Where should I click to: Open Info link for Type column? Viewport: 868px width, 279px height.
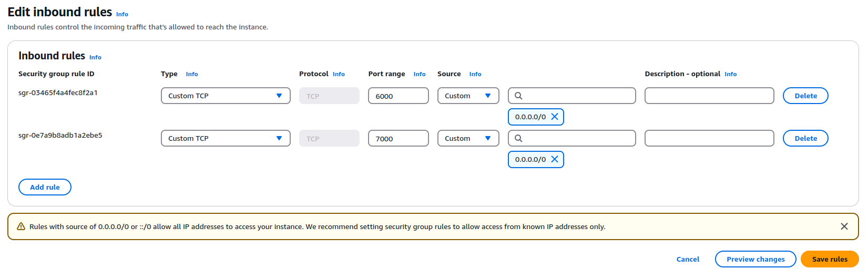(x=192, y=74)
